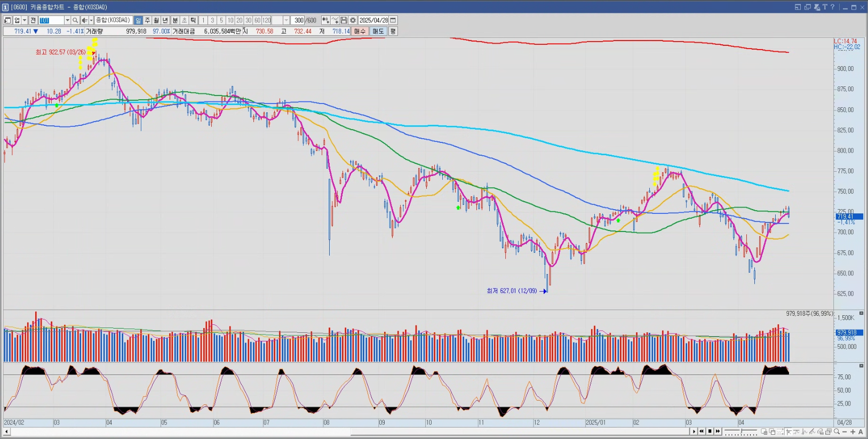Viewport: 868px width, 439px height.
Task: Click the T font icon in the title bar
Action: pyautogui.click(x=825, y=7)
